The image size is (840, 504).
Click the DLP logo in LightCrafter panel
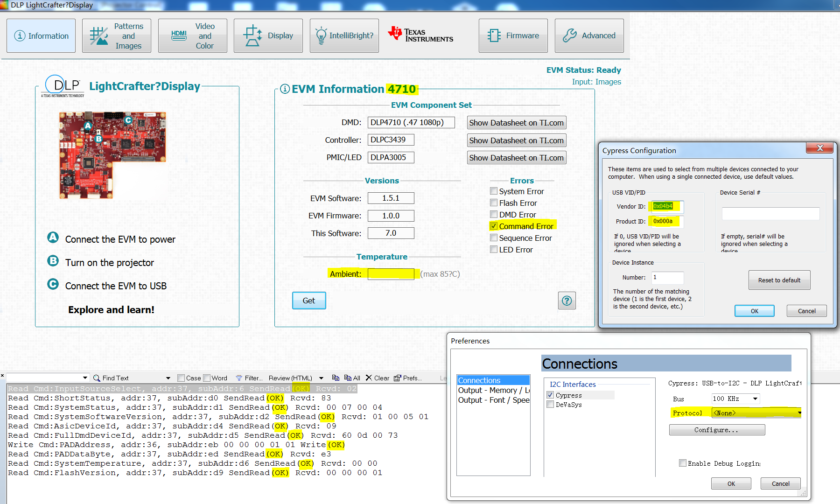[x=63, y=86]
